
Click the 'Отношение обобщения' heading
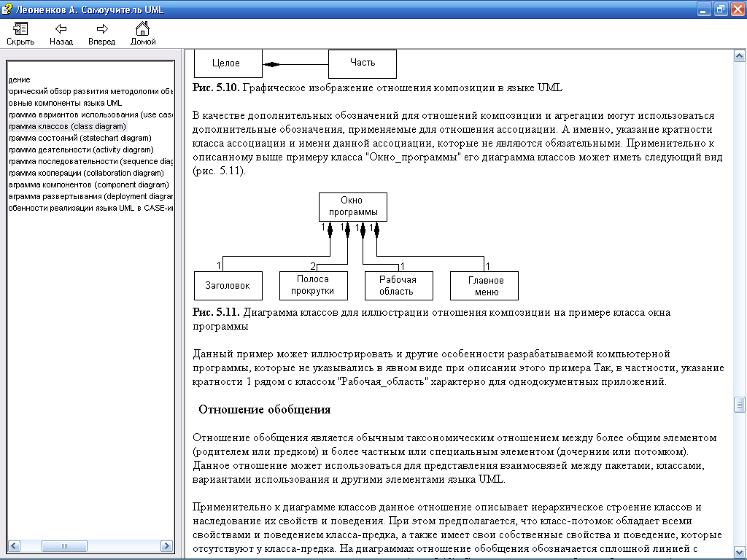(x=264, y=410)
